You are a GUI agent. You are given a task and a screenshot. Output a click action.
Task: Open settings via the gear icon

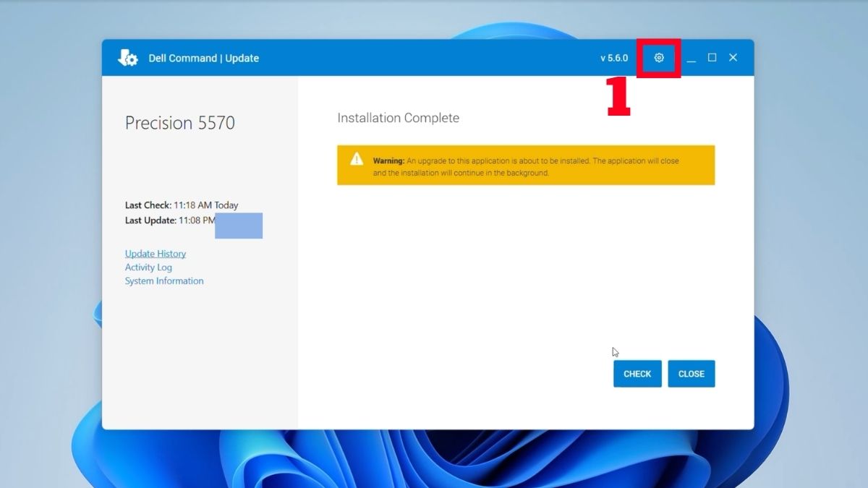coord(659,58)
